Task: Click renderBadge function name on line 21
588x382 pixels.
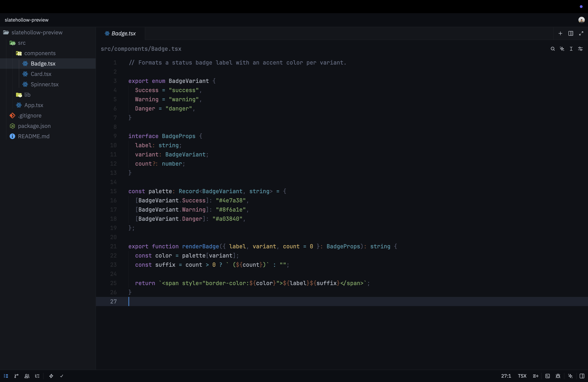Action: point(200,246)
